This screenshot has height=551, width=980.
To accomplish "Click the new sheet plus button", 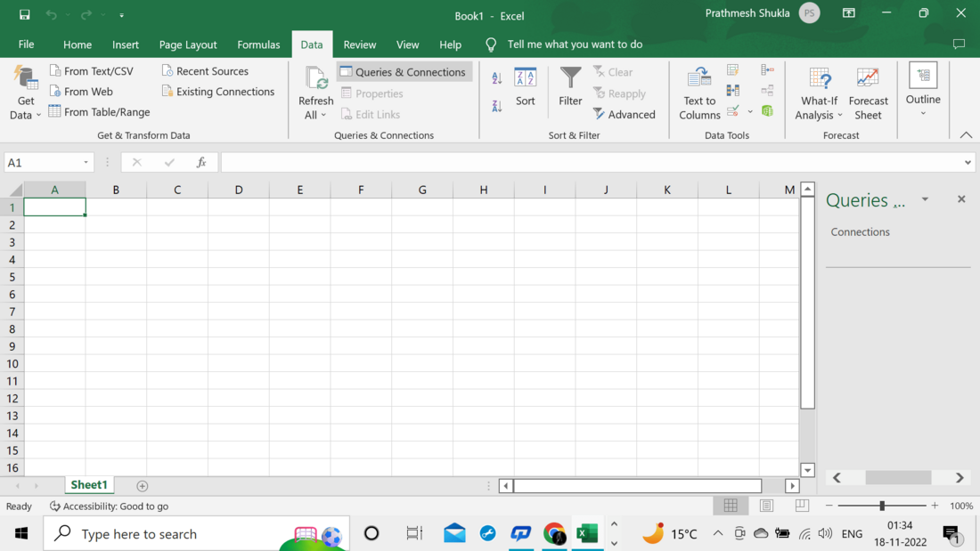I will coord(142,486).
